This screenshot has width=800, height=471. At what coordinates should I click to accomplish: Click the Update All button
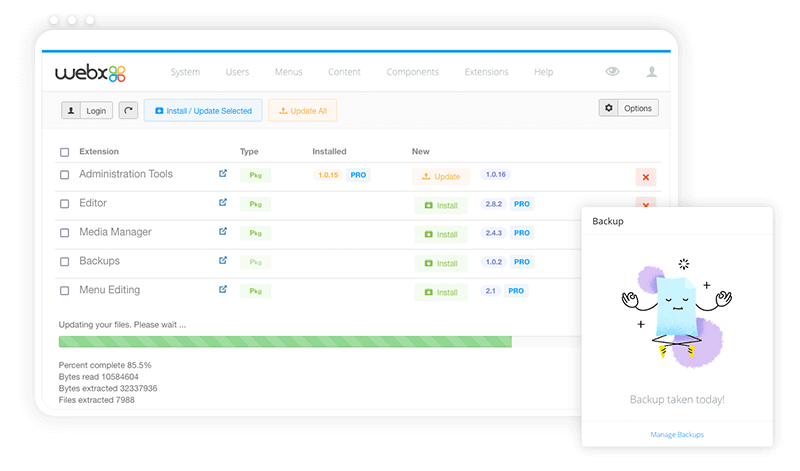[303, 110]
